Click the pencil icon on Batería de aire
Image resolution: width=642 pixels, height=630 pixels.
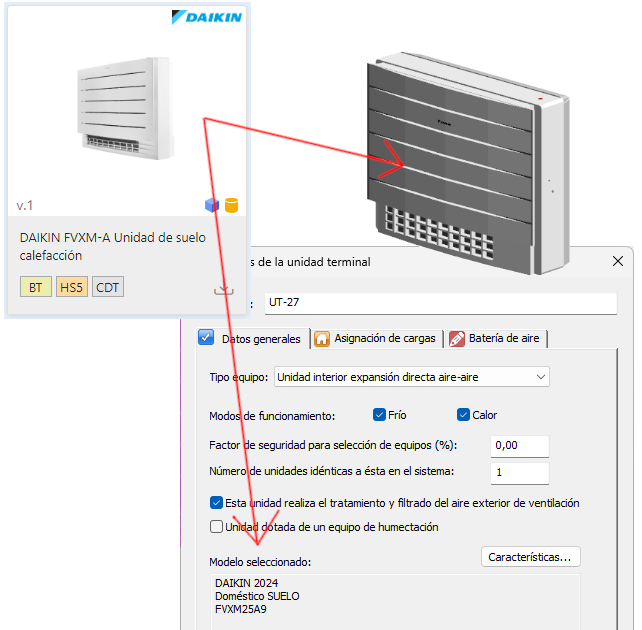(457, 339)
